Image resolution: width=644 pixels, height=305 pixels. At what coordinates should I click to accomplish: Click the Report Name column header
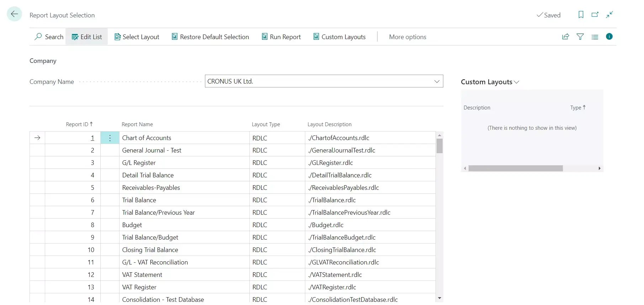tap(137, 124)
